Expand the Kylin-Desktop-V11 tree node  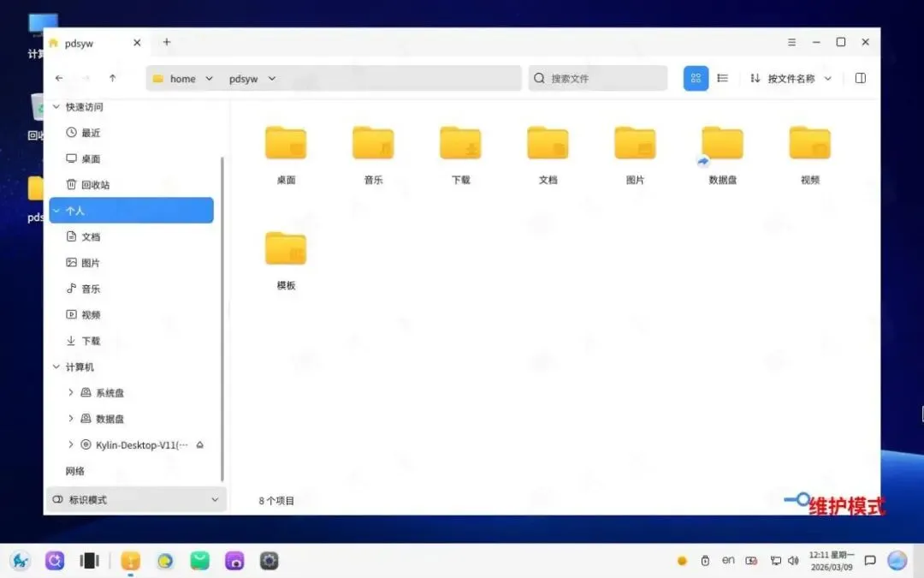[71, 444]
